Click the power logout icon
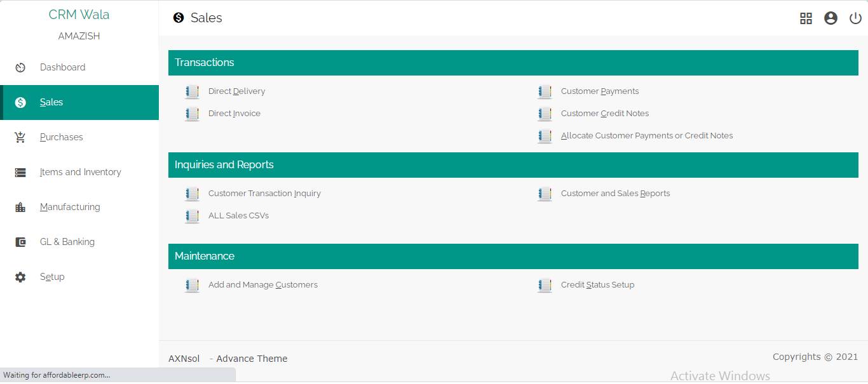 point(855,18)
